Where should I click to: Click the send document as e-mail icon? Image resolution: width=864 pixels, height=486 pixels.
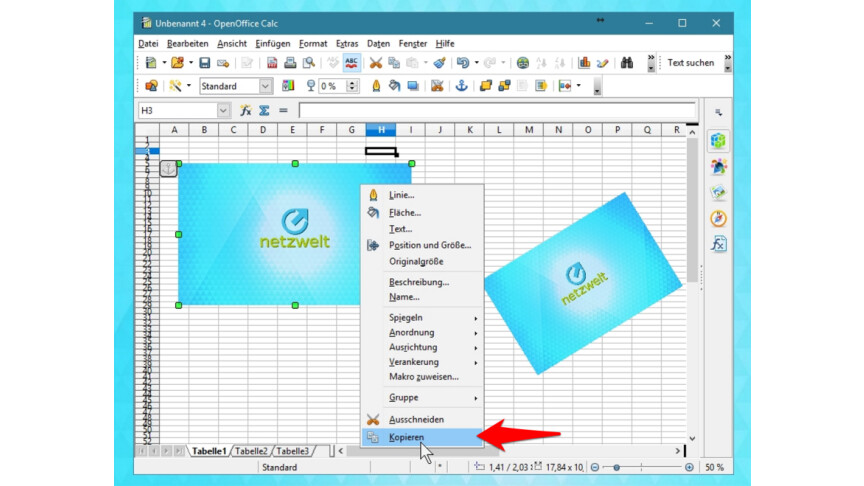point(223,63)
